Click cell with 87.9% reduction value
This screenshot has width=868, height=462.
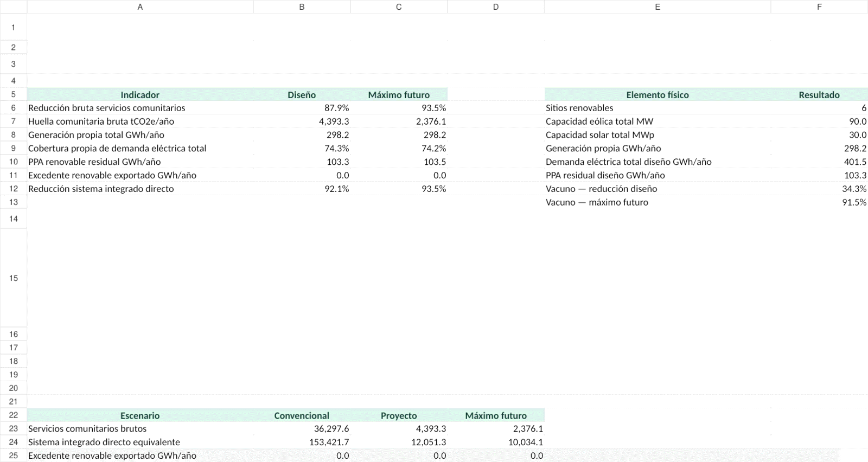302,108
